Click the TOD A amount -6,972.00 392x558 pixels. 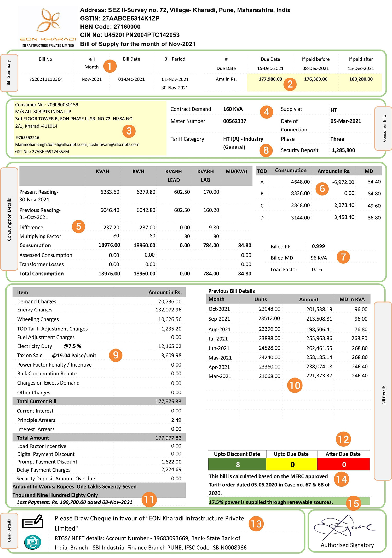[343, 182]
